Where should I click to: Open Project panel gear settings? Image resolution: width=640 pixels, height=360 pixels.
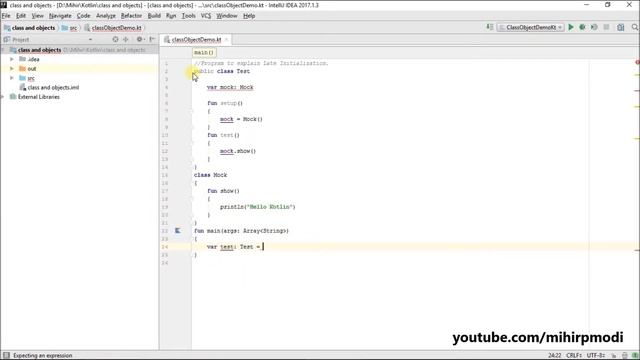tap(140, 40)
